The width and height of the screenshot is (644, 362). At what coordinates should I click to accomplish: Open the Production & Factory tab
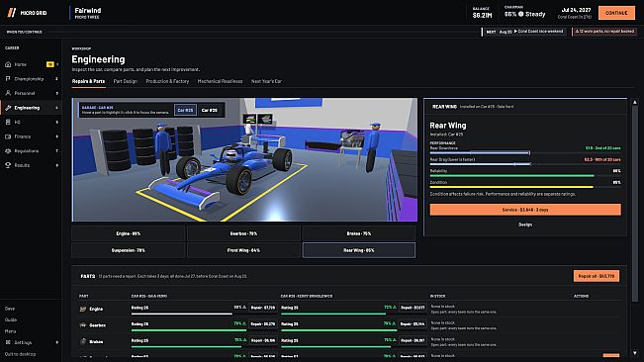pyautogui.click(x=167, y=81)
